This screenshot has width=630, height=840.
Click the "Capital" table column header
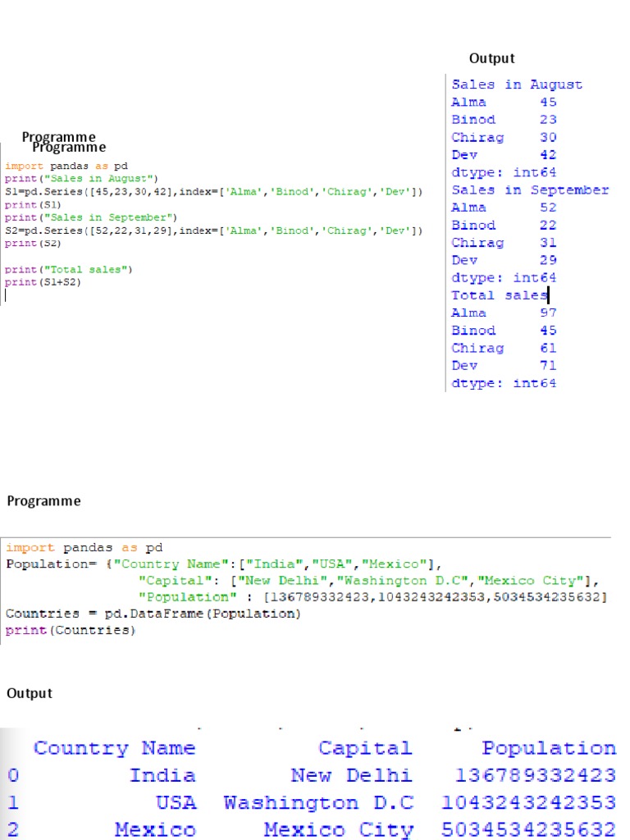coord(365,748)
